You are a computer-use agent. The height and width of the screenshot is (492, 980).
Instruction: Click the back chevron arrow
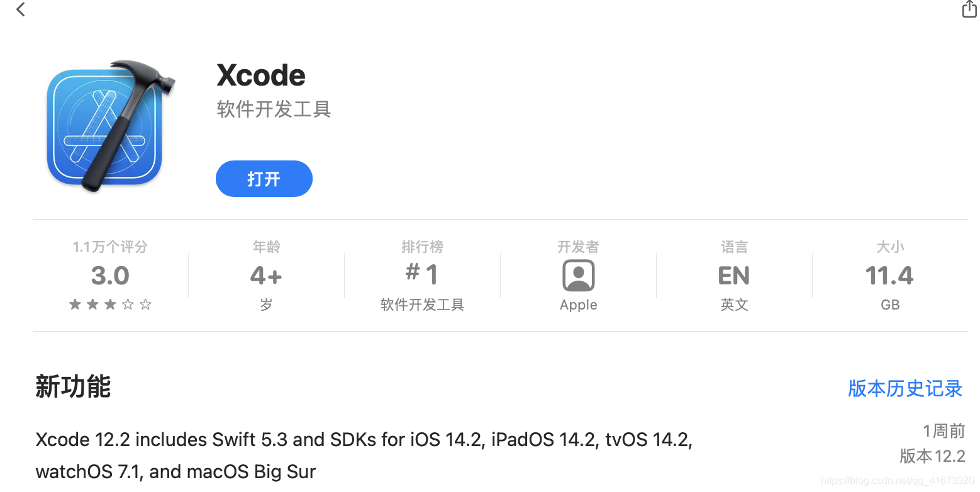click(20, 9)
